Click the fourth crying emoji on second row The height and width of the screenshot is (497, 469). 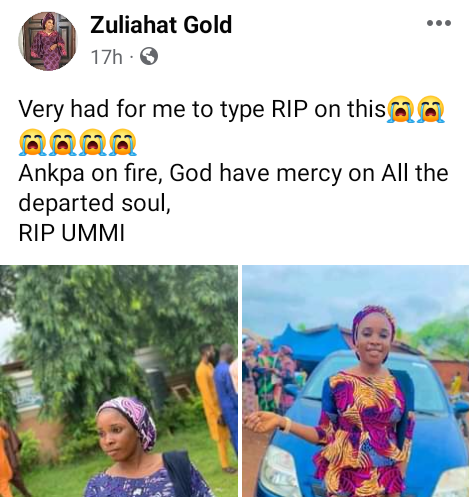tap(123, 142)
